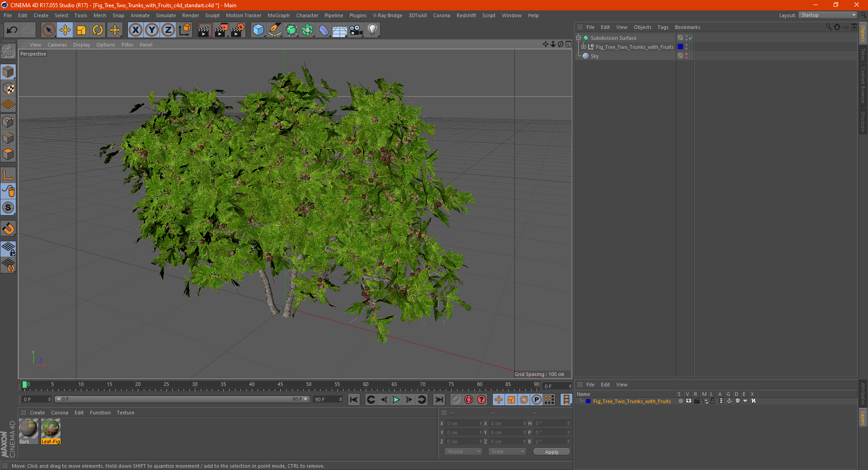Open Scale size mode dropdown

point(507,451)
